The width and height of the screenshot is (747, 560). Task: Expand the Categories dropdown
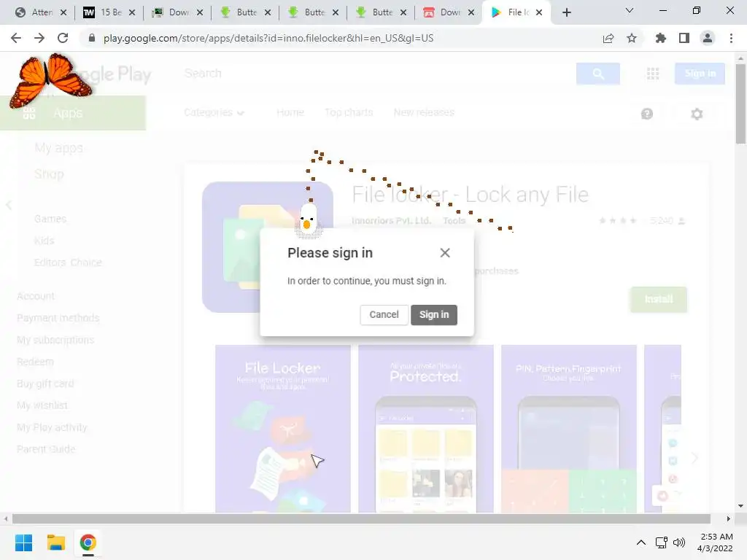pos(214,113)
